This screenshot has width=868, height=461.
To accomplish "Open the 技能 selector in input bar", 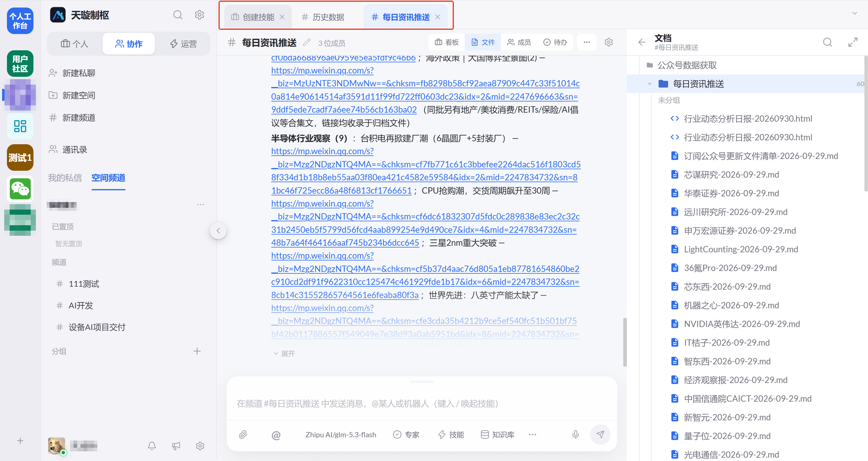I will 451,435.
